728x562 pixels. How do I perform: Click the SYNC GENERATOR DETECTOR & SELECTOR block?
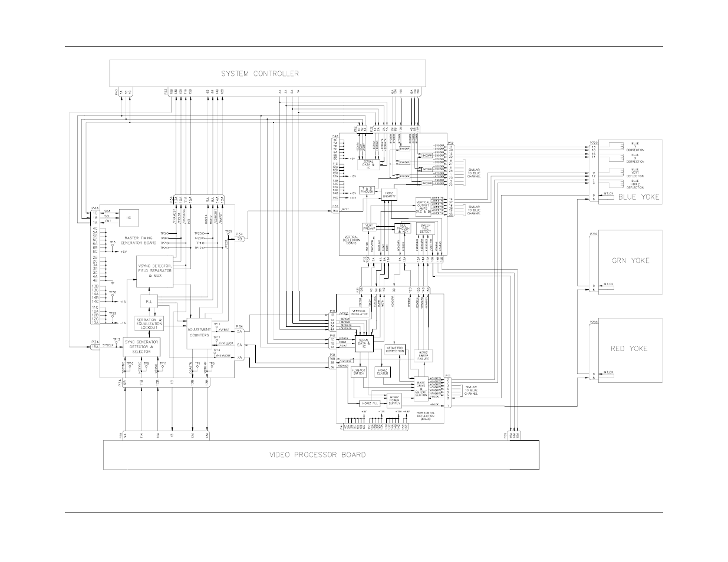click(142, 348)
